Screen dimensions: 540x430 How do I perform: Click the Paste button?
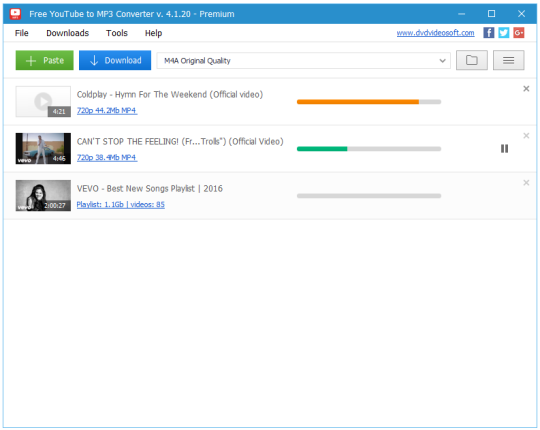coord(44,60)
